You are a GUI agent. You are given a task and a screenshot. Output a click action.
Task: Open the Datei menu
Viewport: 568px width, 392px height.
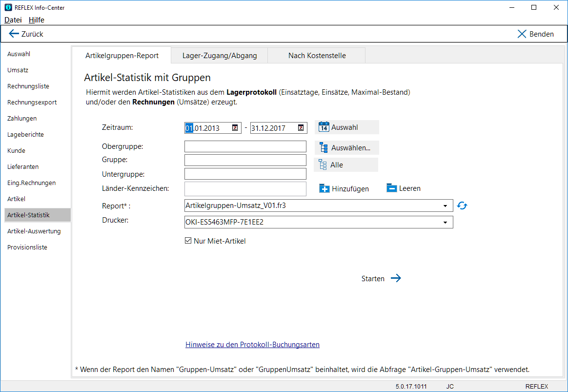[x=13, y=20]
